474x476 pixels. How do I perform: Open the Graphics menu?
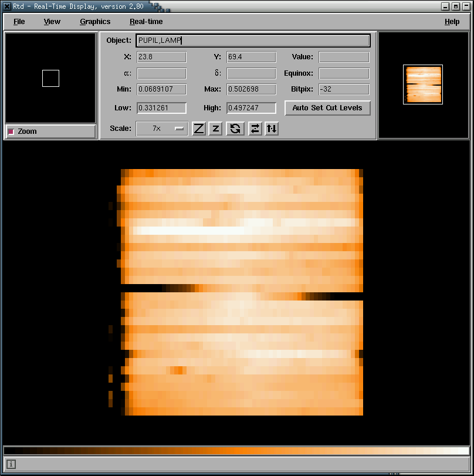tap(95, 22)
